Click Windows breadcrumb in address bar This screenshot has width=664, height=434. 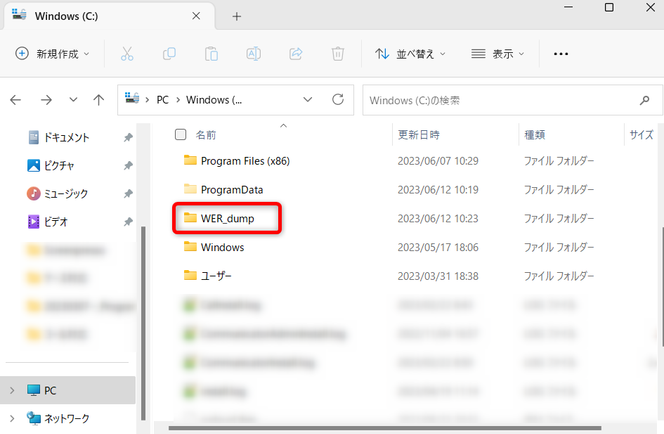tap(214, 100)
